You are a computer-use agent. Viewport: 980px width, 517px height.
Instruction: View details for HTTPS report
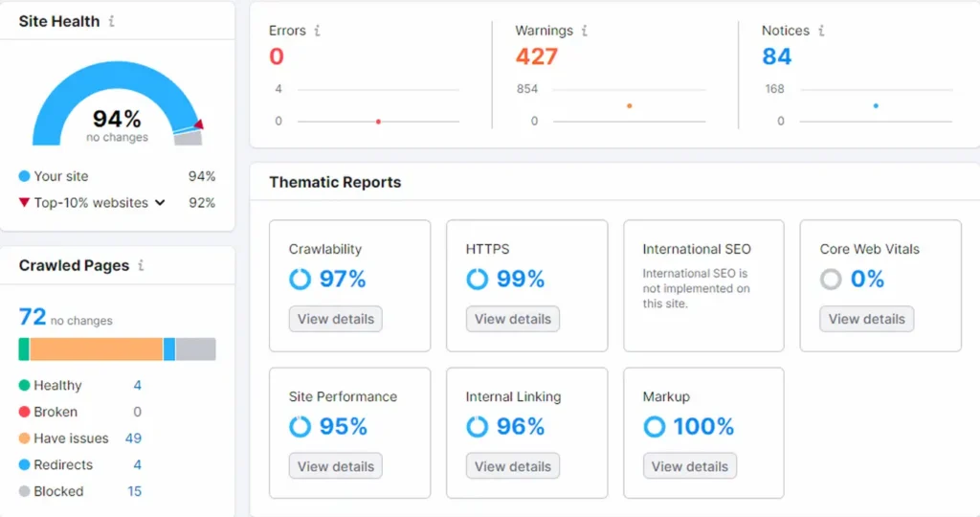tap(512, 319)
